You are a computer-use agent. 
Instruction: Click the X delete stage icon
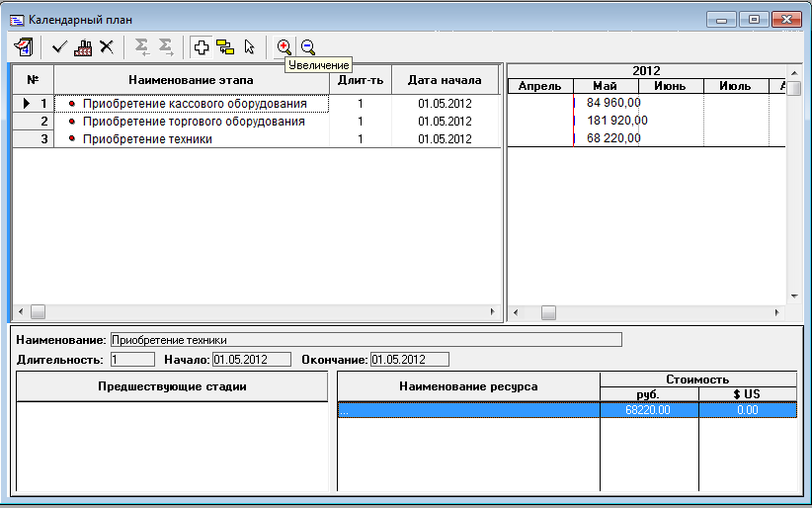[x=107, y=47]
